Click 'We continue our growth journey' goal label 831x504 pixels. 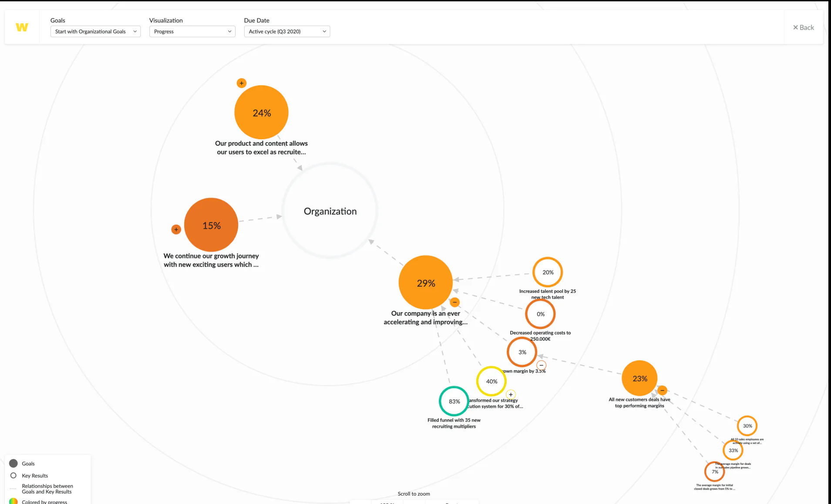[211, 260]
